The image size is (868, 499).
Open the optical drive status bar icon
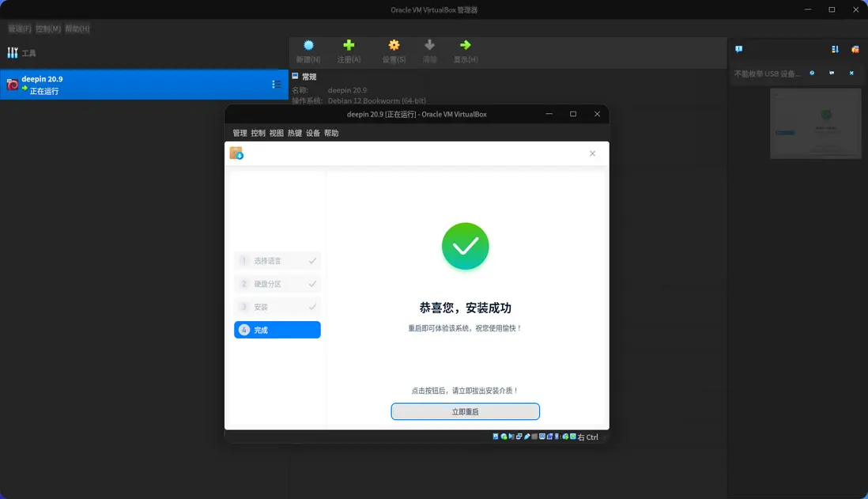pos(503,436)
